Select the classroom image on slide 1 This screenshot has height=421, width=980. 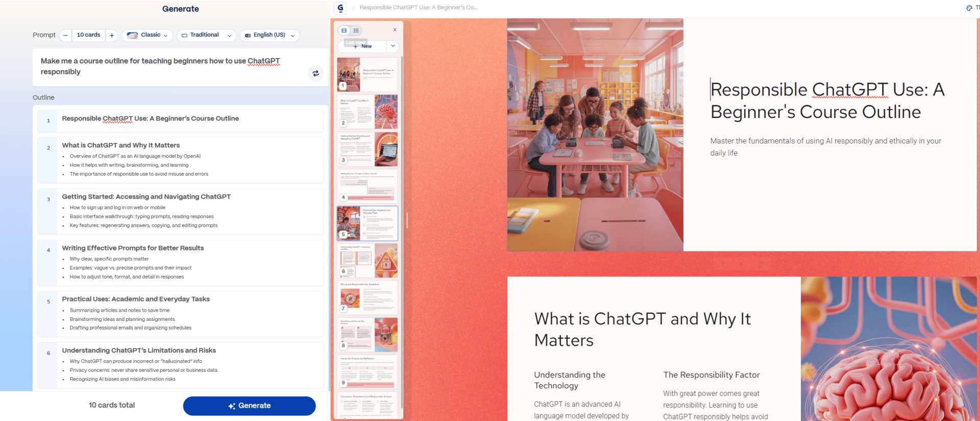coord(595,135)
